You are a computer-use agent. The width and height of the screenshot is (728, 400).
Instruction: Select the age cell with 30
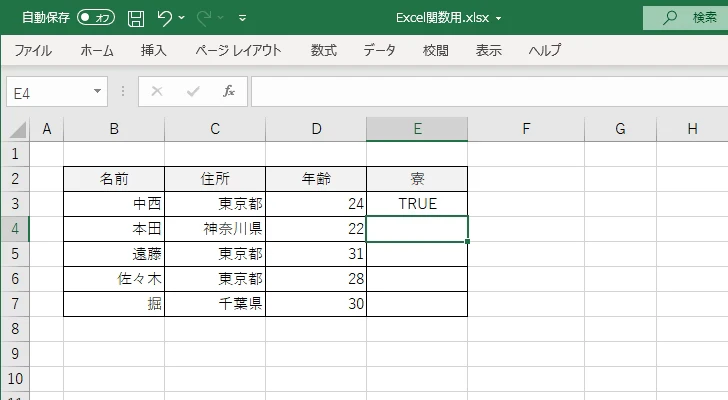tap(316, 304)
